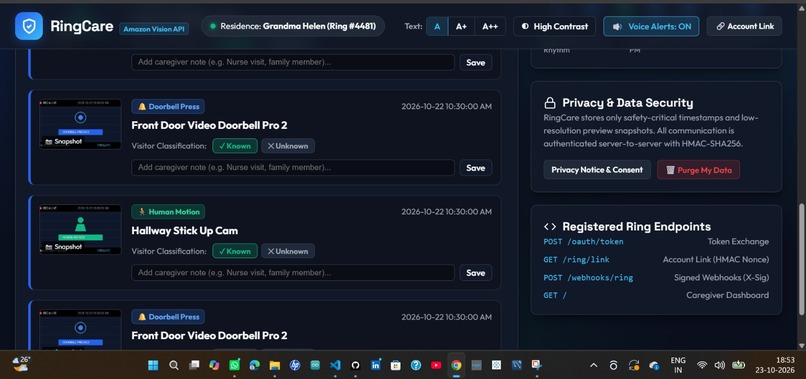Click the code brackets icon beside Registered Ring Endpoints
This screenshot has width=806, height=379.
click(x=550, y=227)
